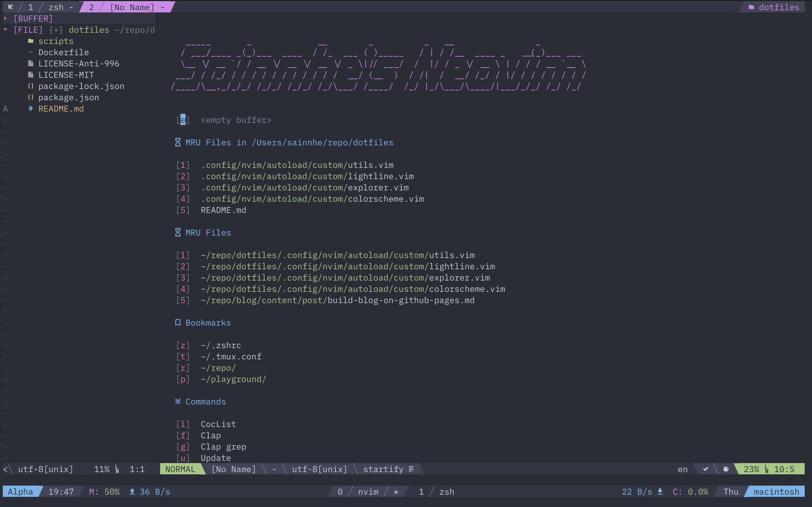Click the hourglass icon beside MRU Files
This screenshot has height=507, width=812.
point(178,233)
